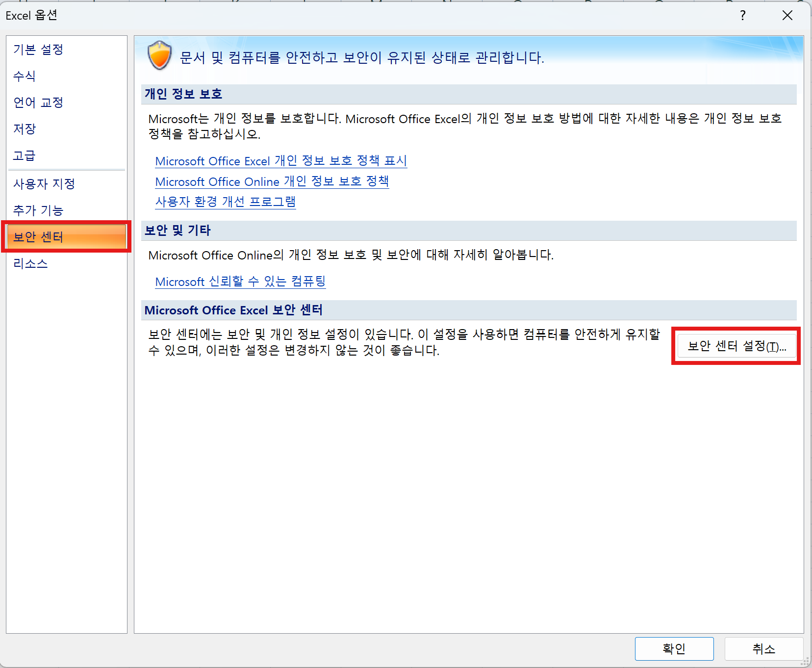Open Microsoft Office Online 개인 정보 보호 정책 link

(272, 181)
